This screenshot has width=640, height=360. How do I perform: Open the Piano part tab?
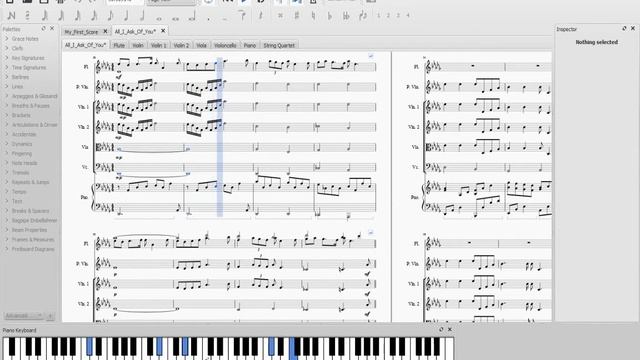tap(250, 45)
